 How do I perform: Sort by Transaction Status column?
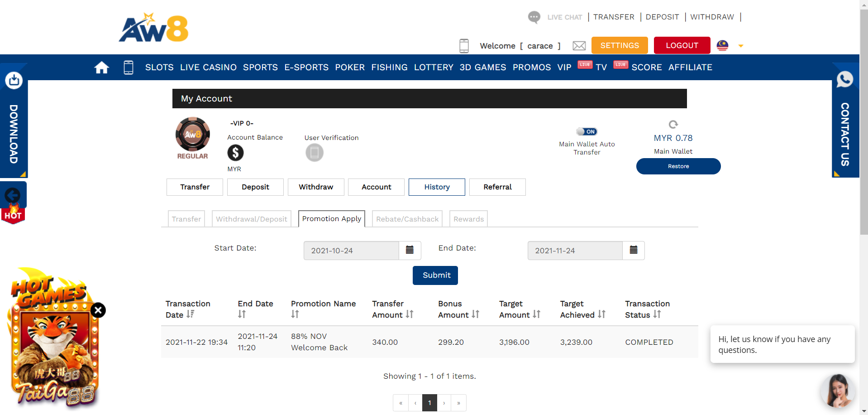[x=657, y=314]
